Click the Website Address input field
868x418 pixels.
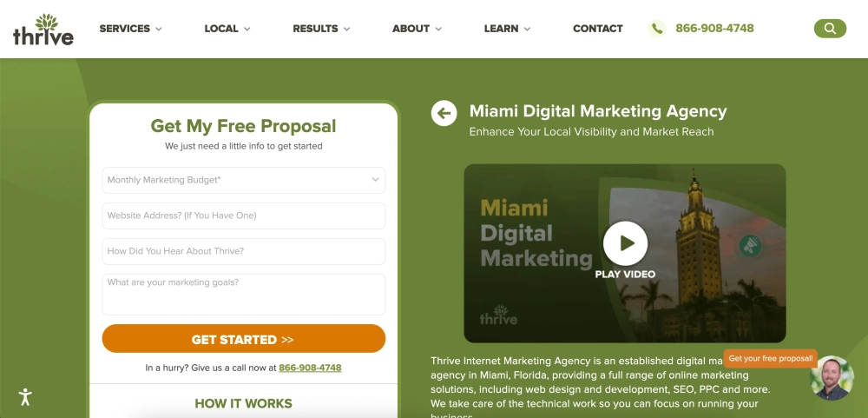(x=244, y=216)
